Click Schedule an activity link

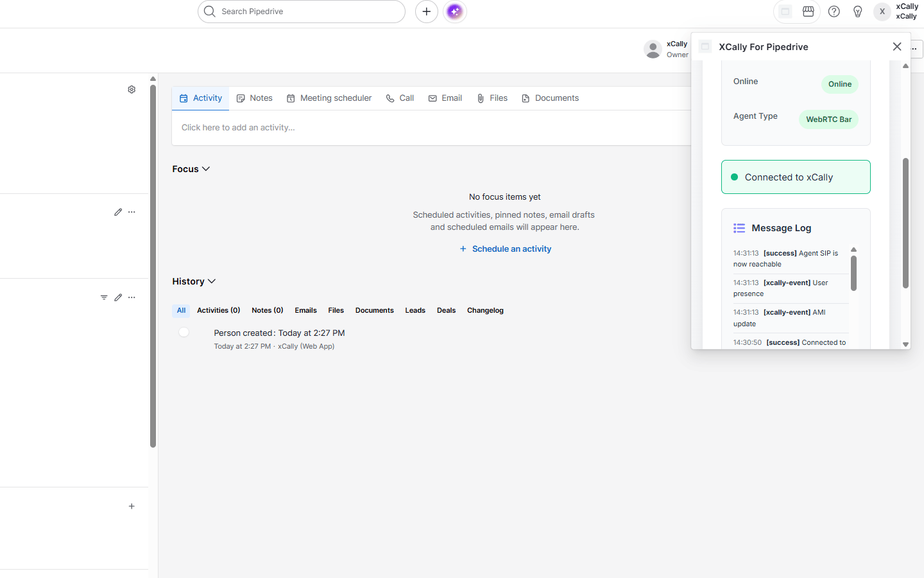click(505, 249)
